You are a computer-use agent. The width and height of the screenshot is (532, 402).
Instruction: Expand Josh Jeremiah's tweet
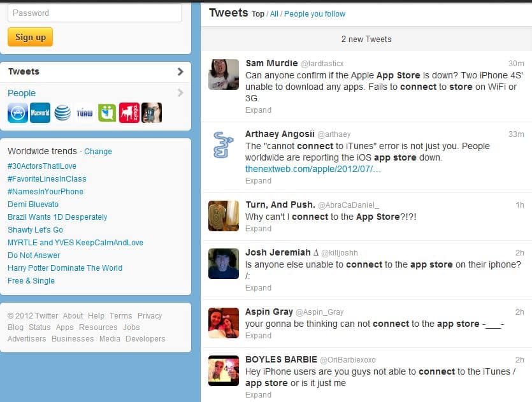click(258, 288)
